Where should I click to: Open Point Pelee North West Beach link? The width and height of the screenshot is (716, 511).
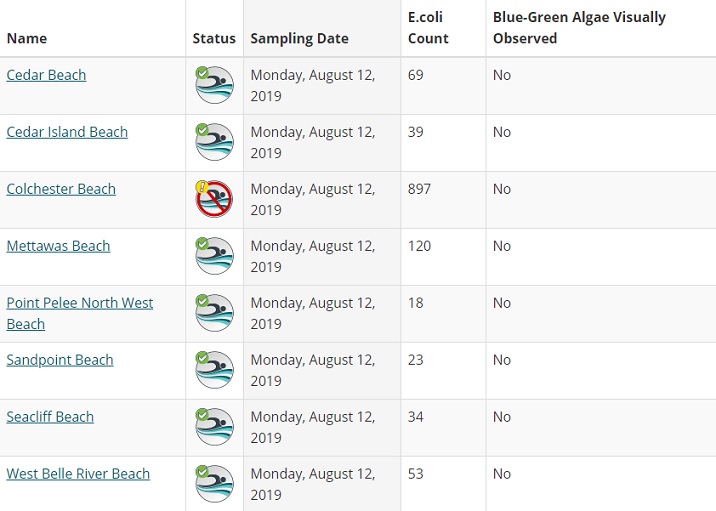point(80,303)
